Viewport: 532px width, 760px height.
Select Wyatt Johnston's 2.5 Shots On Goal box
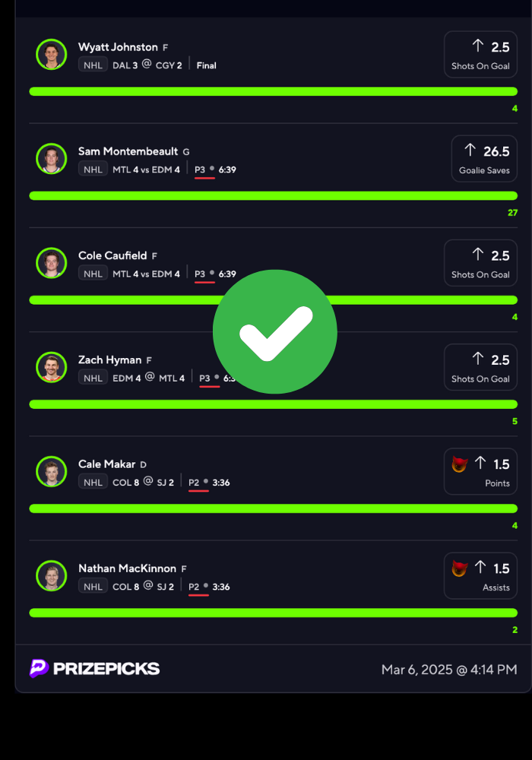pyautogui.click(x=480, y=54)
